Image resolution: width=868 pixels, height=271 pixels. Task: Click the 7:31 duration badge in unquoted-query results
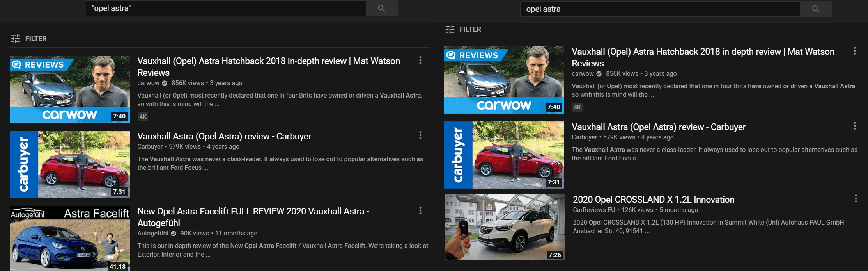click(554, 182)
